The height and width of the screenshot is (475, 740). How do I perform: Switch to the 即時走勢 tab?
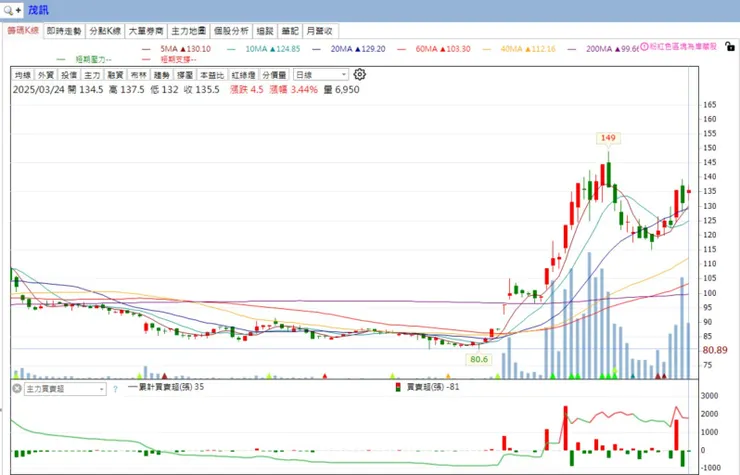pos(64,31)
